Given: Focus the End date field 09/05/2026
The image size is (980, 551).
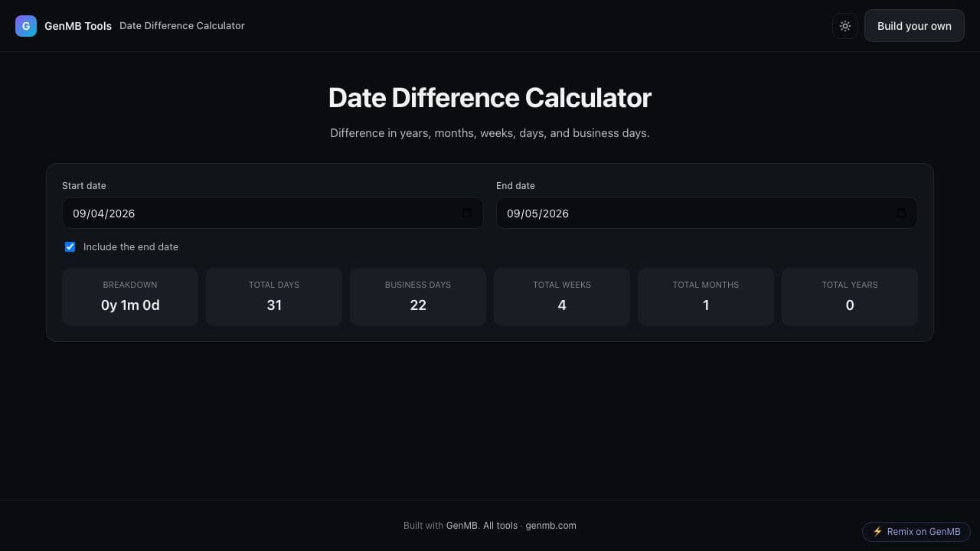Looking at the screenshot, I should coord(707,214).
